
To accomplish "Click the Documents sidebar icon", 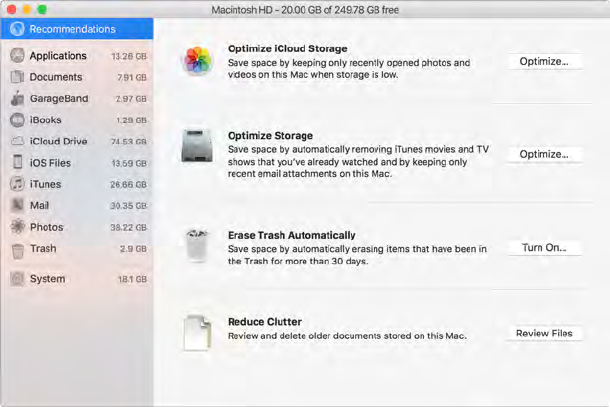I will pyautogui.click(x=17, y=77).
